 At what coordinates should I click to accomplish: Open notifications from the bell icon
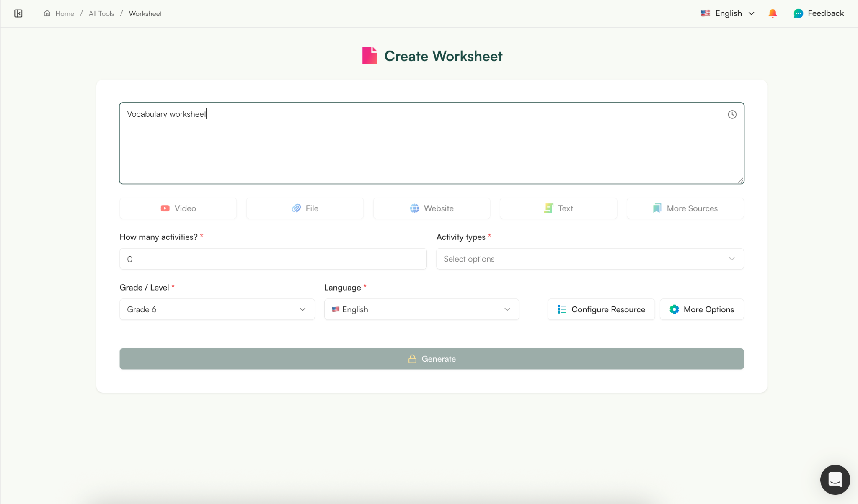point(772,13)
